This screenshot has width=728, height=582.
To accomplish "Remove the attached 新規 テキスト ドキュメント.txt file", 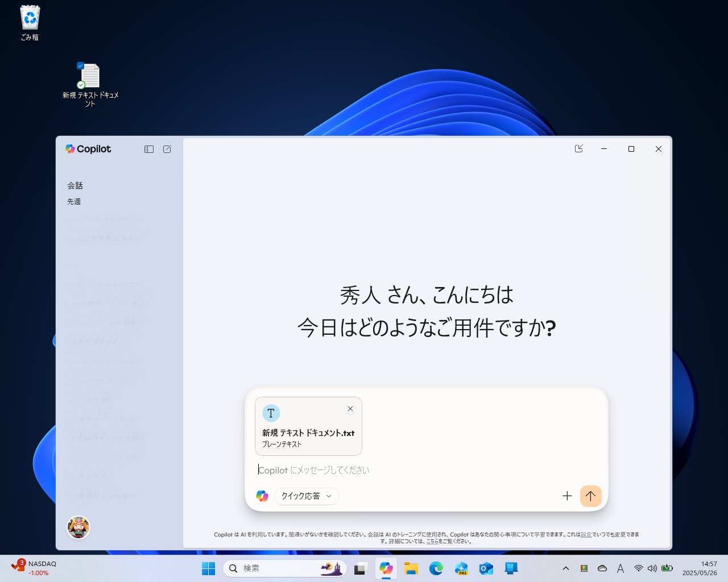I will point(350,409).
